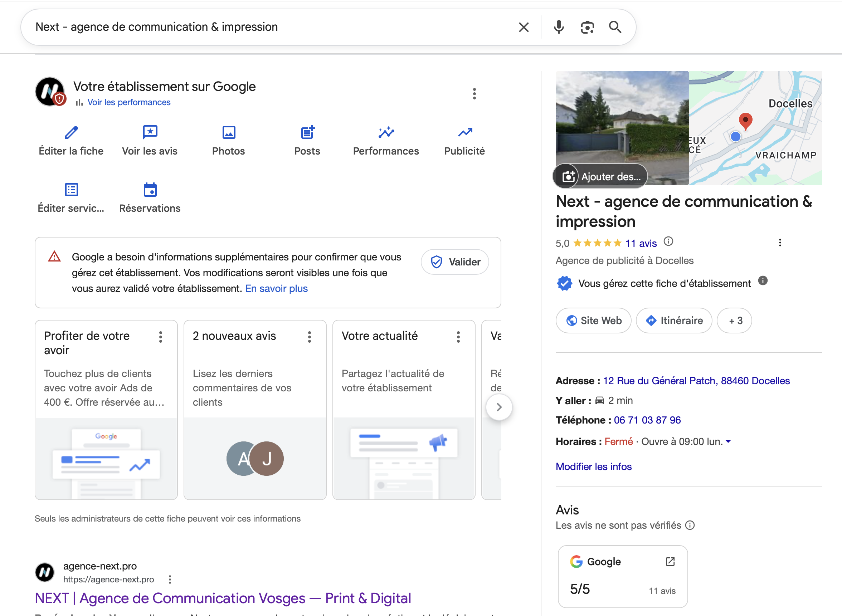Open the Performances sparkle chart icon
Image resolution: width=842 pixels, height=616 pixels.
[386, 132]
